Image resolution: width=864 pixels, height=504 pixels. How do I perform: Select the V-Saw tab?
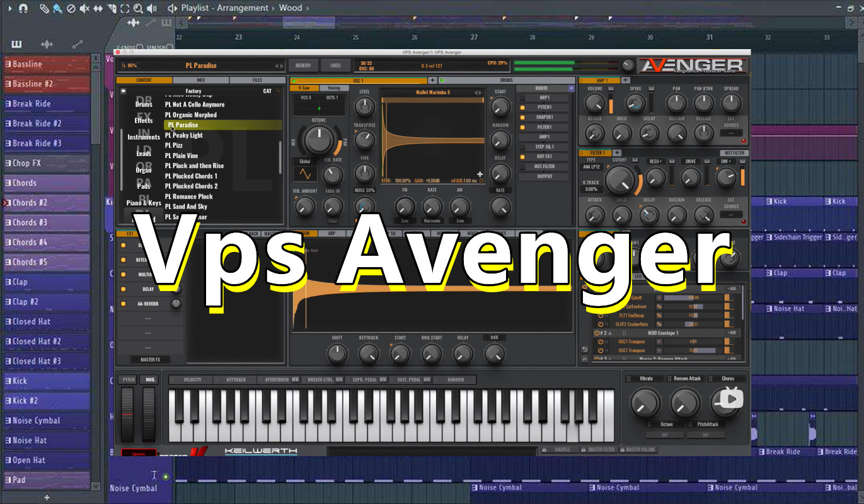(x=304, y=88)
